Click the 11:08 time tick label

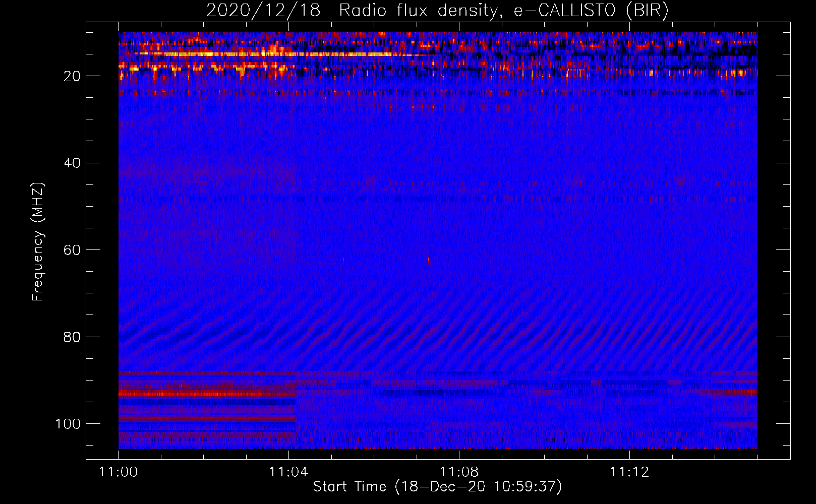click(x=459, y=472)
